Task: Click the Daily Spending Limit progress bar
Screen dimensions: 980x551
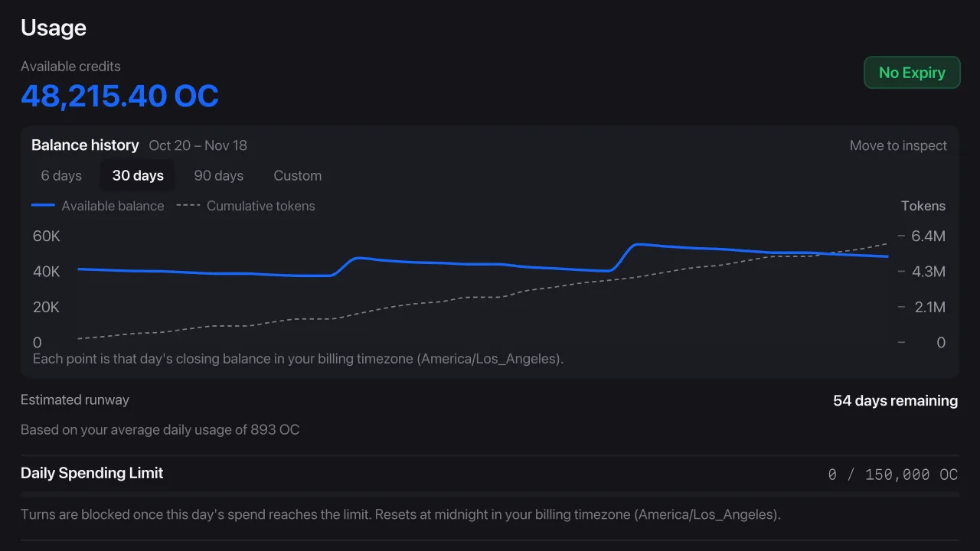Action: [x=490, y=494]
